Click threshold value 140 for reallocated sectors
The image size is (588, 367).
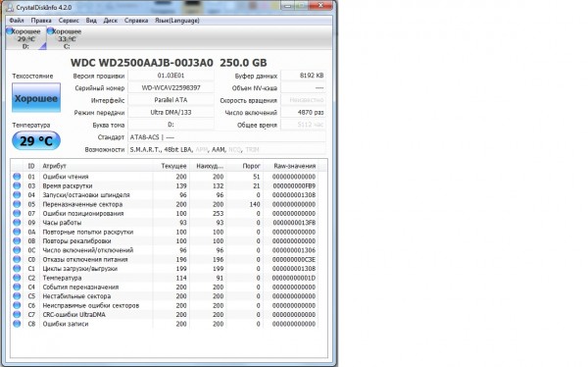(x=255, y=204)
